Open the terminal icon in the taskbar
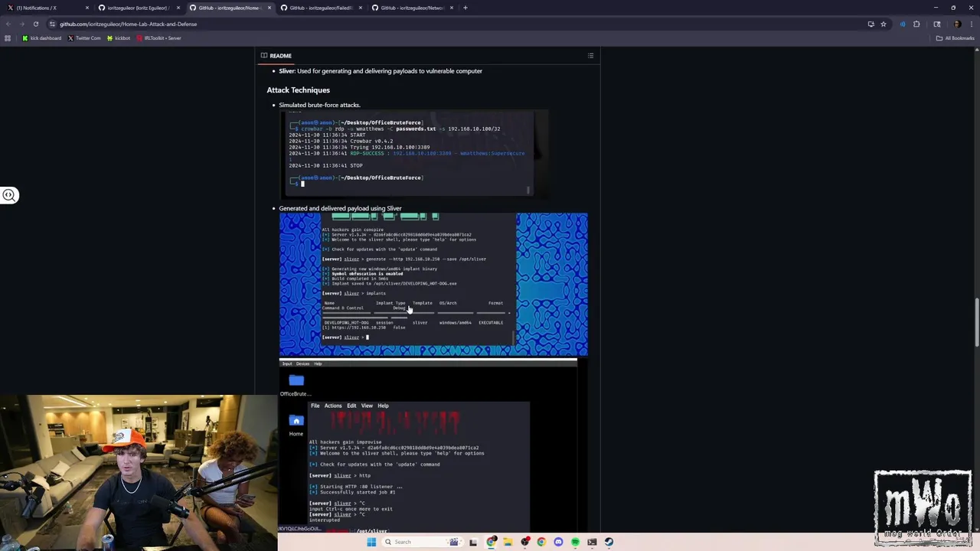 click(x=592, y=542)
